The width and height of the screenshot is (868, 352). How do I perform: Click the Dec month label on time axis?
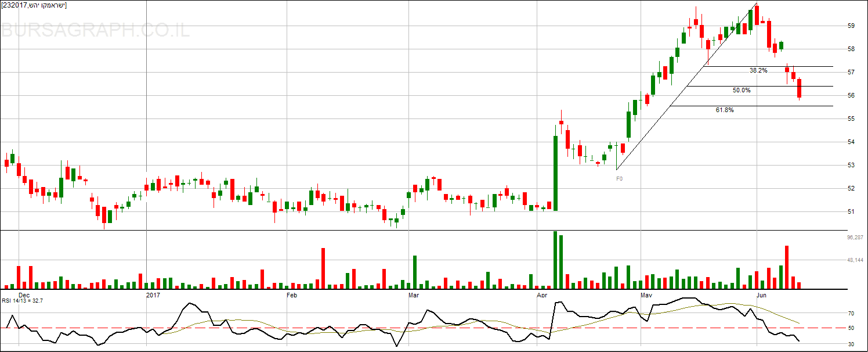pyautogui.click(x=24, y=295)
